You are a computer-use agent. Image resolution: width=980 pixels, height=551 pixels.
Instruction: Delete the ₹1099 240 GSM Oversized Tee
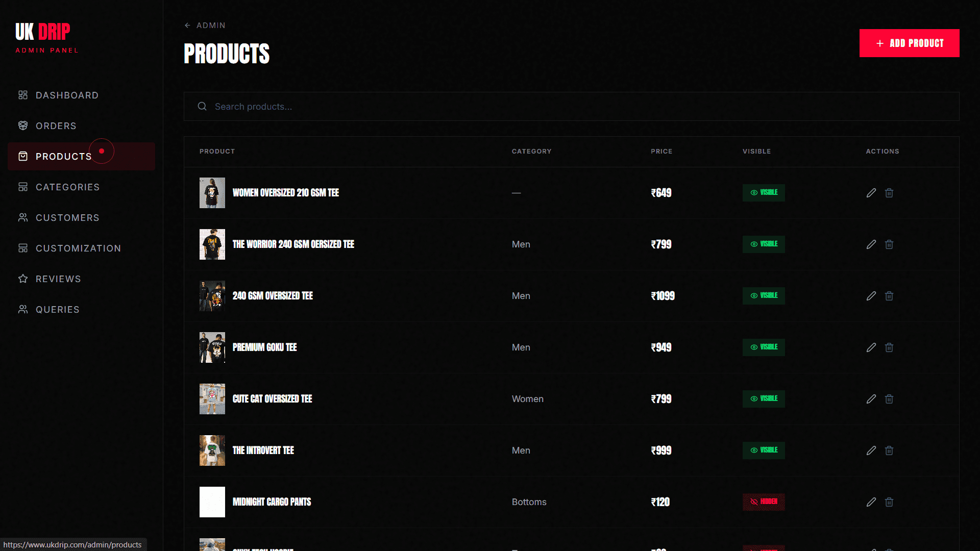coord(889,296)
